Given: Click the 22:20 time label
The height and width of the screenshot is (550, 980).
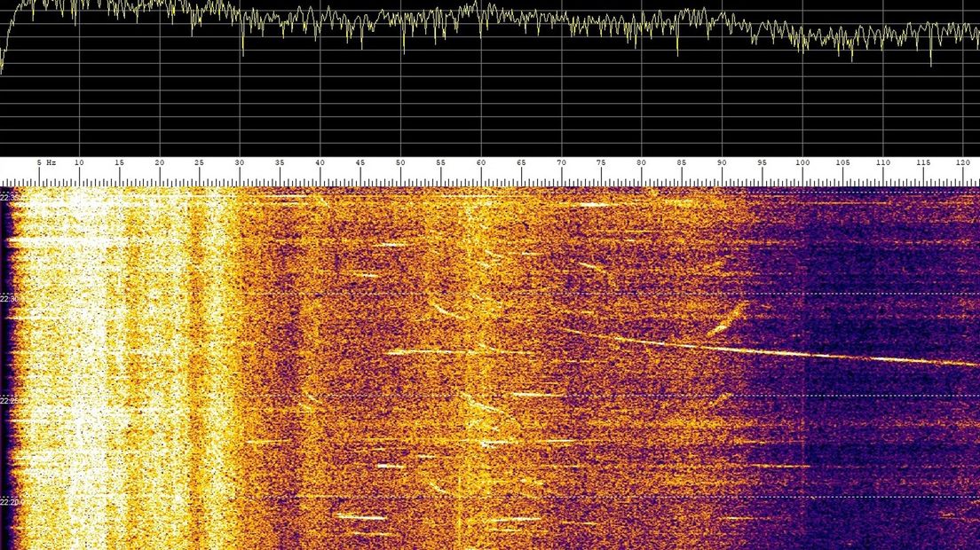Looking at the screenshot, I should pos(11,502).
